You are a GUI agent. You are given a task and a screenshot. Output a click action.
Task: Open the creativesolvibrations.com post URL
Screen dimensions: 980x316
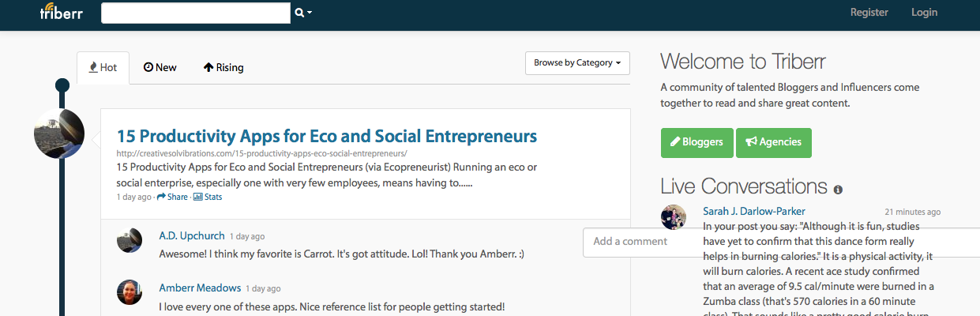261,153
